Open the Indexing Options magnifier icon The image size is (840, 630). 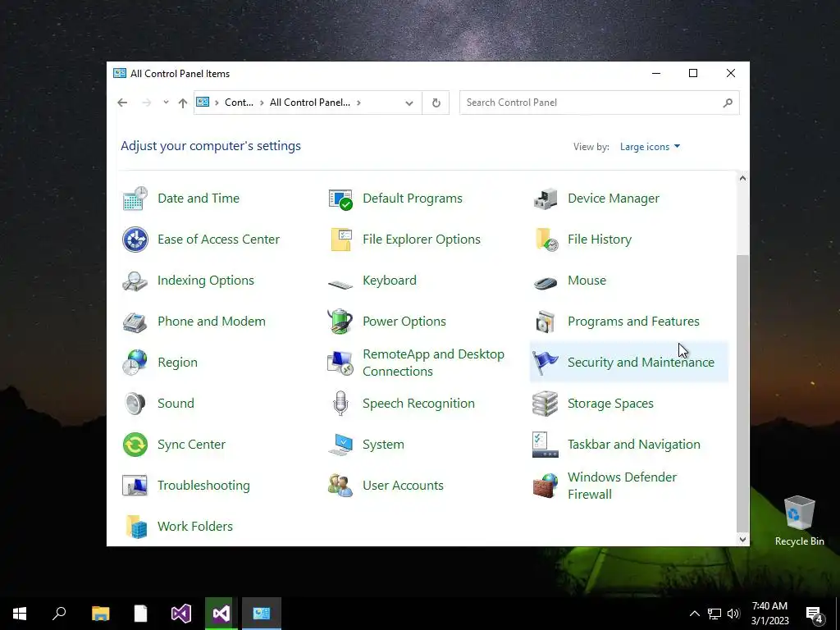[x=135, y=281]
